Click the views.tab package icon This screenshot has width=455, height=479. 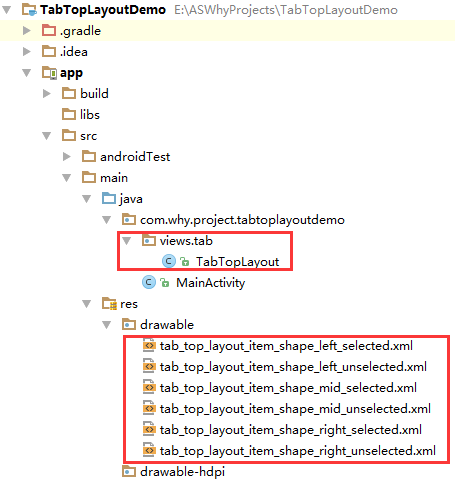click(149, 240)
